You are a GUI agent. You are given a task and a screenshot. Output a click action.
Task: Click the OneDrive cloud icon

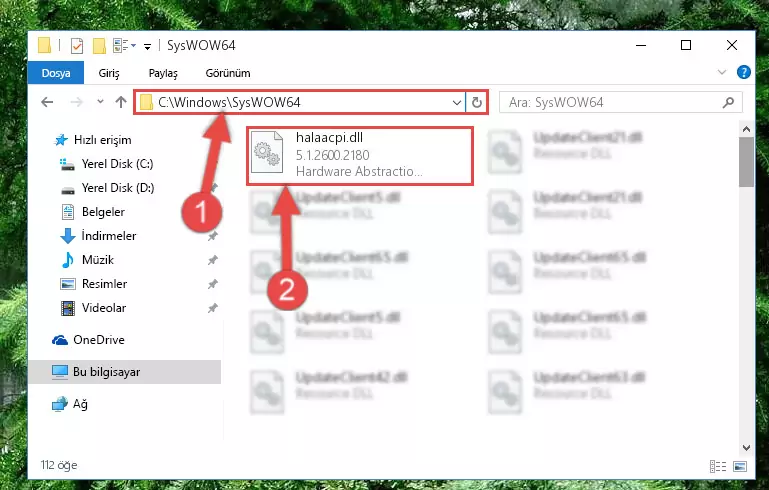tap(60, 340)
